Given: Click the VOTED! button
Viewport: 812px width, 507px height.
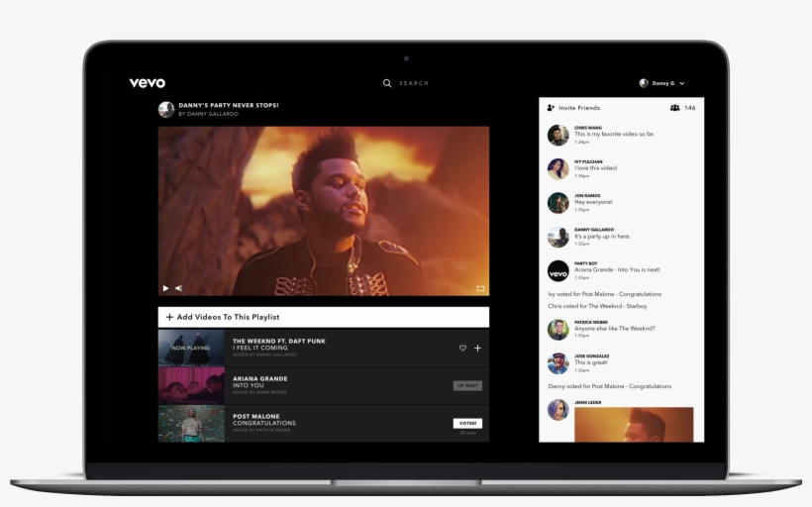Looking at the screenshot, I should tap(467, 423).
